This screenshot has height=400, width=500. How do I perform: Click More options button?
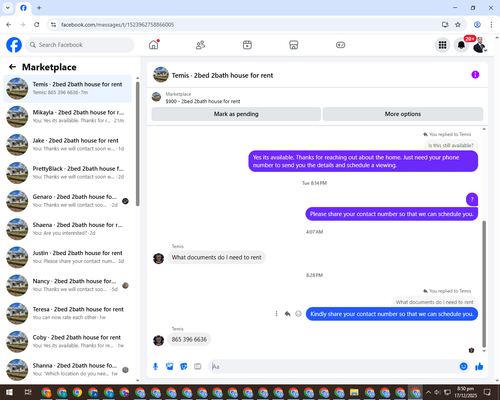pyautogui.click(x=403, y=114)
